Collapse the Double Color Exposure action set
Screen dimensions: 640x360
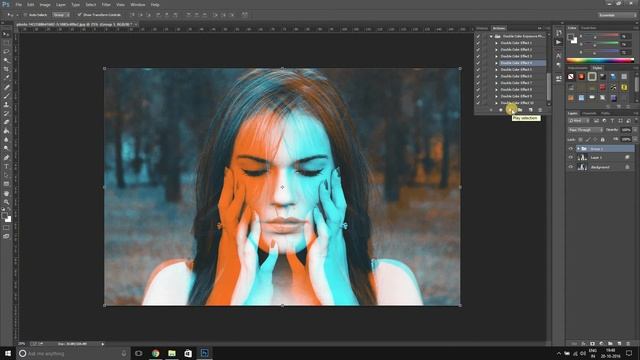[x=491, y=36]
